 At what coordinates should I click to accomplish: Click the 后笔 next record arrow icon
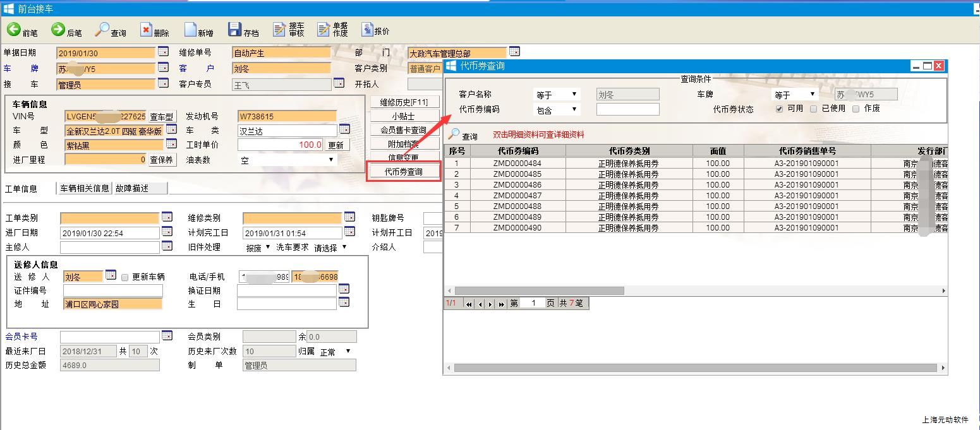[58, 30]
